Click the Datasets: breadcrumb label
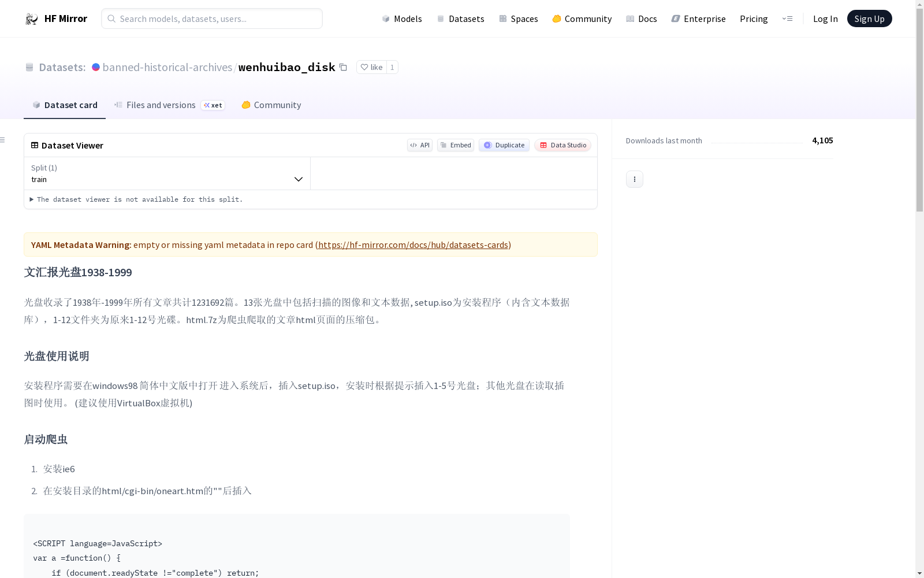The width and height of the screenshot is (924, 578). (x=62, y=67)
